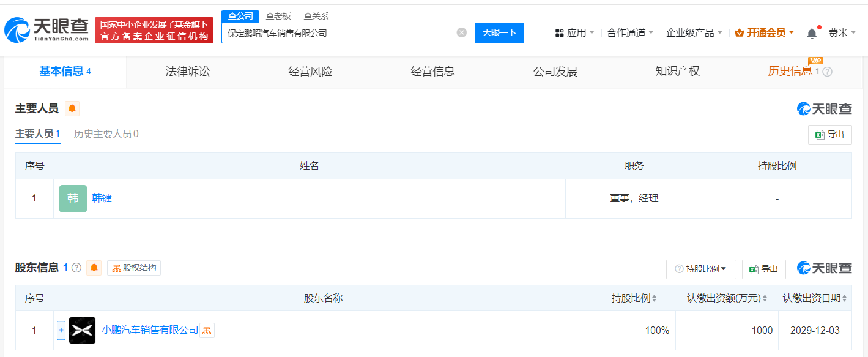868x357 pixels.
Task: Click bell alert icon next to 主要人员
Action: (x=72, y=109)
